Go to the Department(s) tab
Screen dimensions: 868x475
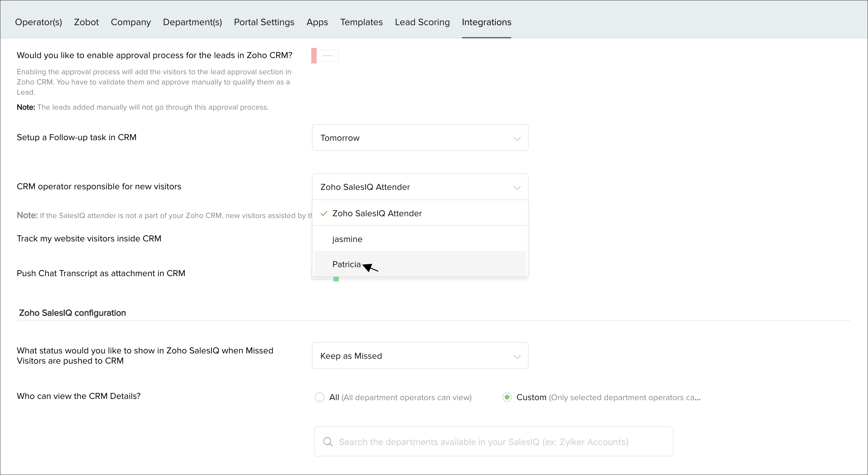click(192, 22)
